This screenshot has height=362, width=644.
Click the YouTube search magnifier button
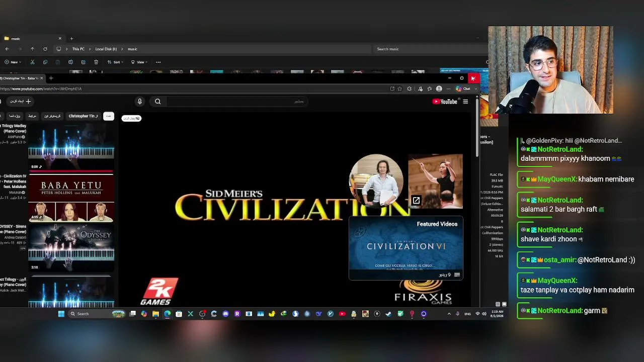(158, 102)
